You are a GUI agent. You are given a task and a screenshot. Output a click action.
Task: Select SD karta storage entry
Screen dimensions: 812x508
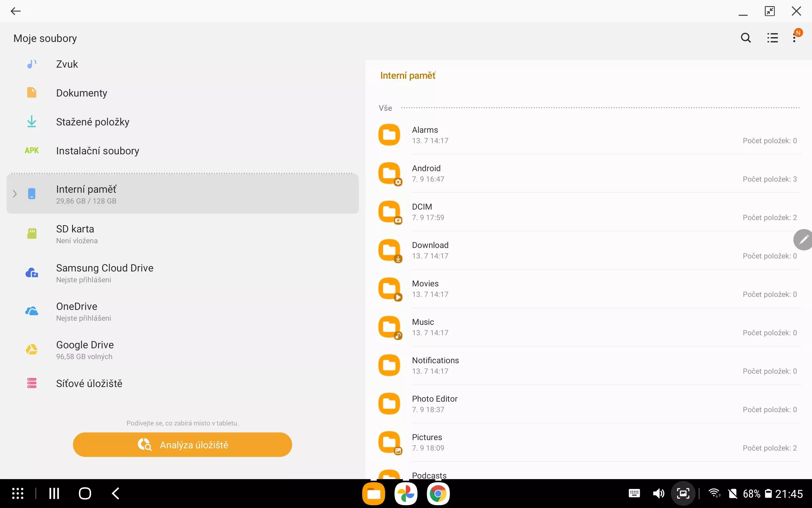pos(183,233)
